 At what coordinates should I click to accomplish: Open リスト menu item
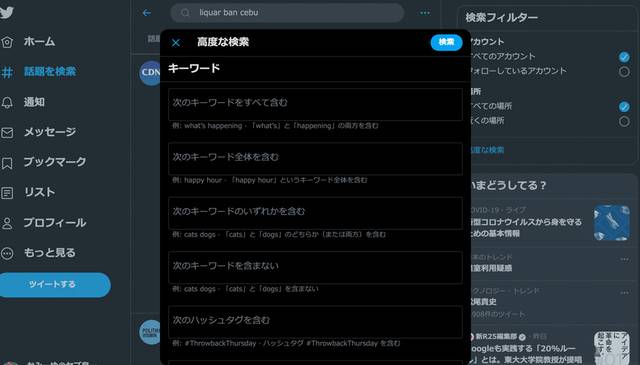tap(40, 192)
